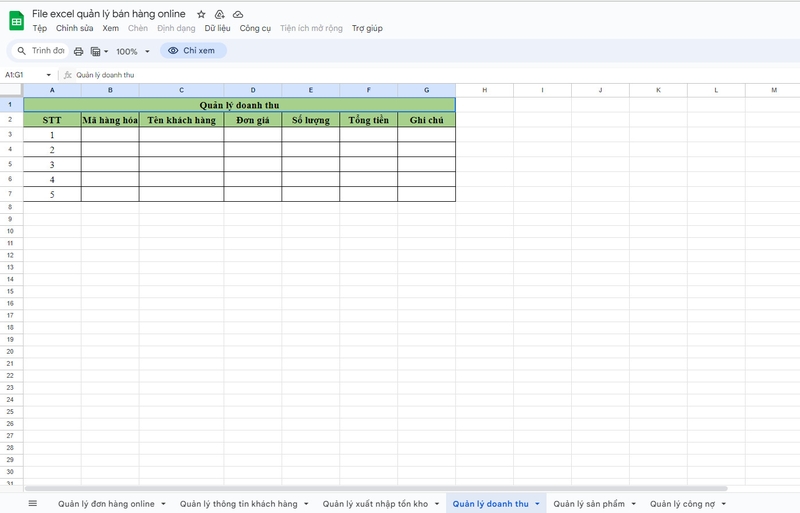This screenshot has width=800, height=513.
Task: Click the 'STT' header cell
Action: tap(52, 120)
